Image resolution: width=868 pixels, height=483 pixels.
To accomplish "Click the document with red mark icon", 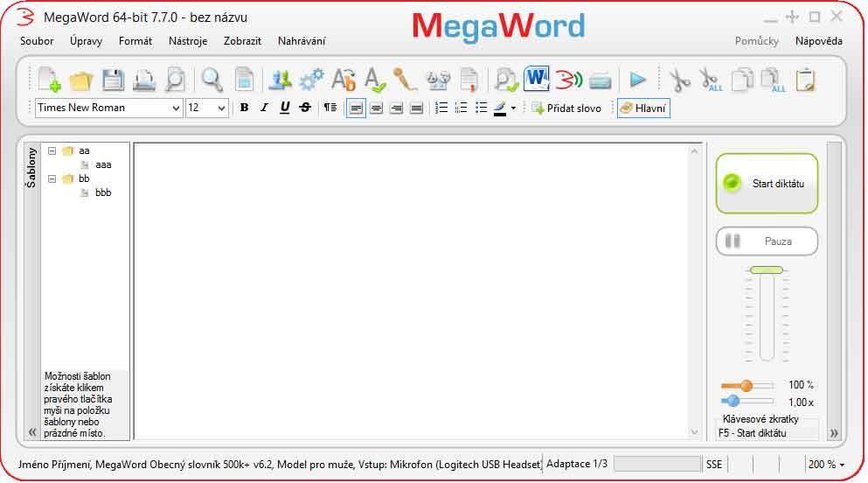I will coord(469,80).
